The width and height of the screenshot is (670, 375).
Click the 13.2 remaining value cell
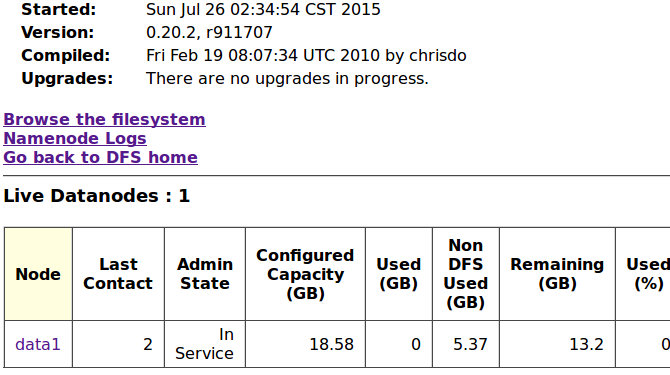pos(557,344)
